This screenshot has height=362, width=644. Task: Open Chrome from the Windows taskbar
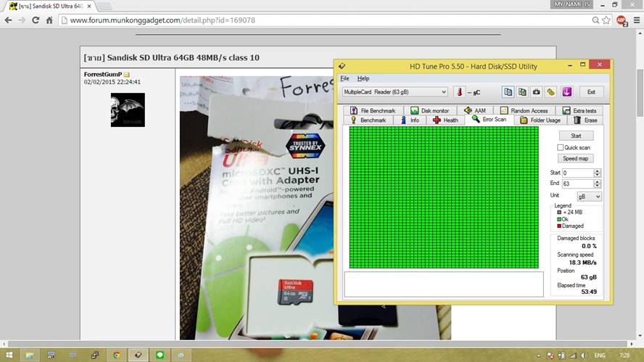coord(116,355)
